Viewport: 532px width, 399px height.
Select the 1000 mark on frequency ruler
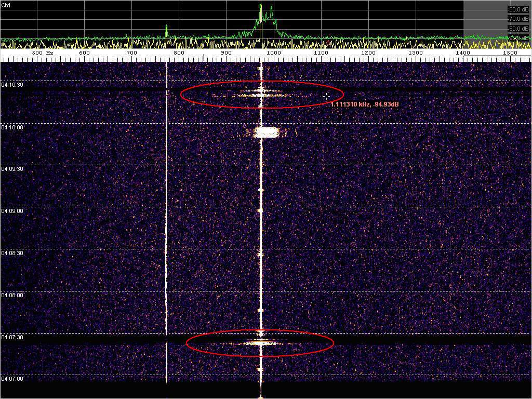pos(273,53)
